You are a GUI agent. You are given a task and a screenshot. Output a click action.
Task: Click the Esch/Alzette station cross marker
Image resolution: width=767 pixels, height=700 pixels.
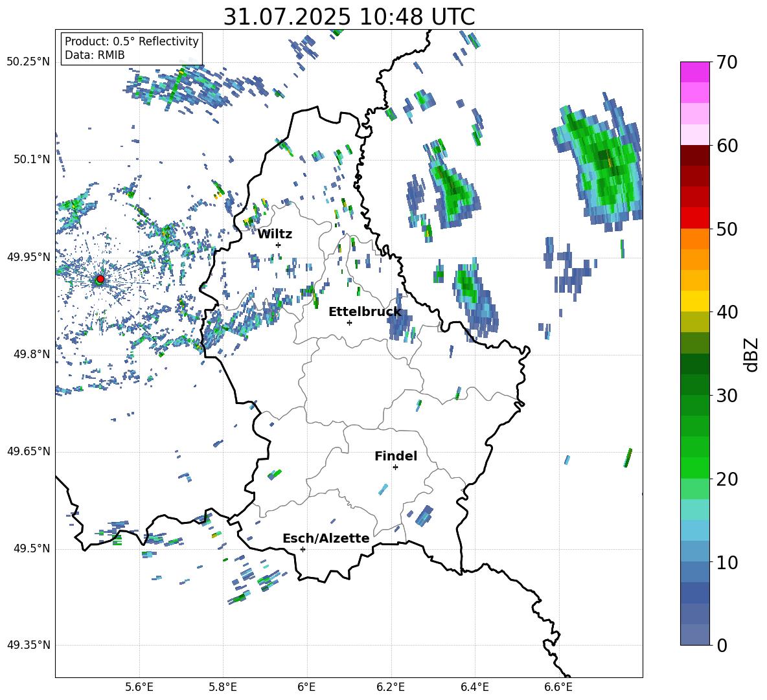point(303,549)
